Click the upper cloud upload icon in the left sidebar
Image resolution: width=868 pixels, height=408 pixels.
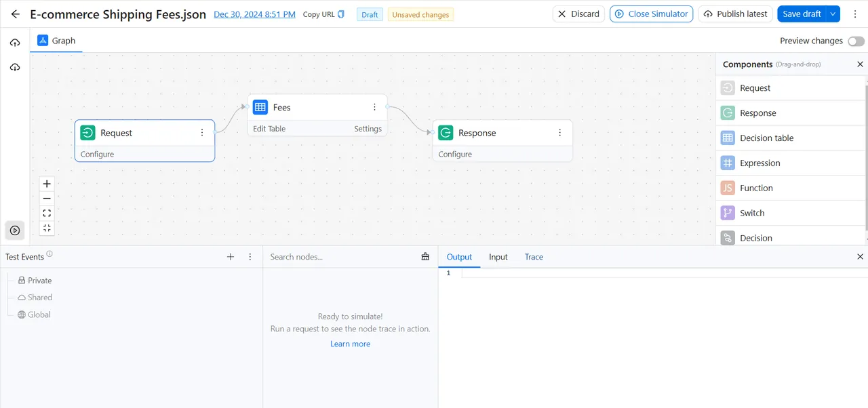[15, 43]
